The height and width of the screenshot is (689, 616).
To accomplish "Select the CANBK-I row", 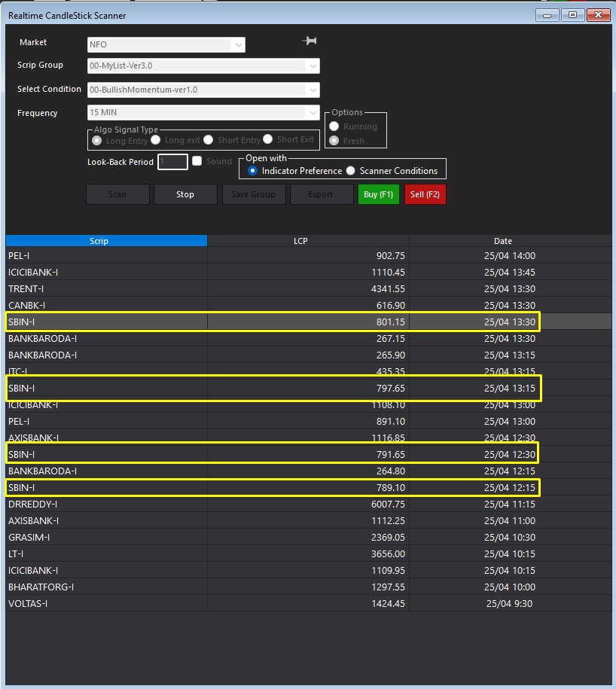I will coord(309,306).
